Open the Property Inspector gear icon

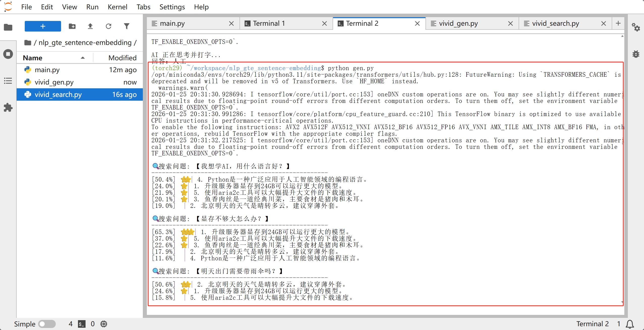[x=636, y=27]
